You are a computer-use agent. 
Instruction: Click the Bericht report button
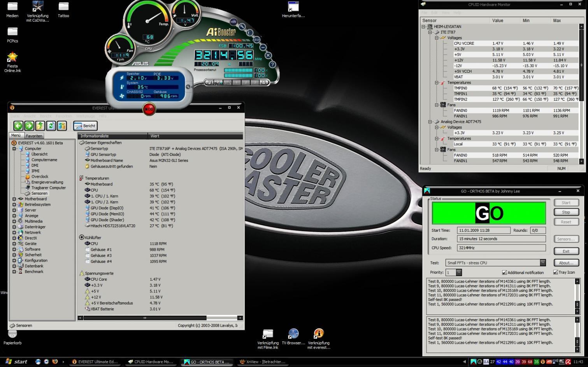(x=85, y=126)
